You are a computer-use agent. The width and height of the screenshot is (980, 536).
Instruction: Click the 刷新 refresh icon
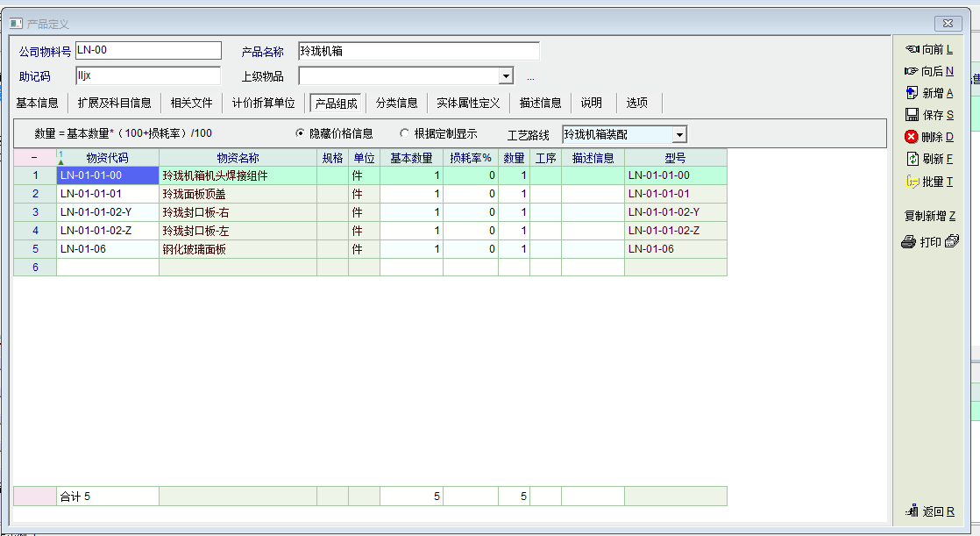pos(912,159)
